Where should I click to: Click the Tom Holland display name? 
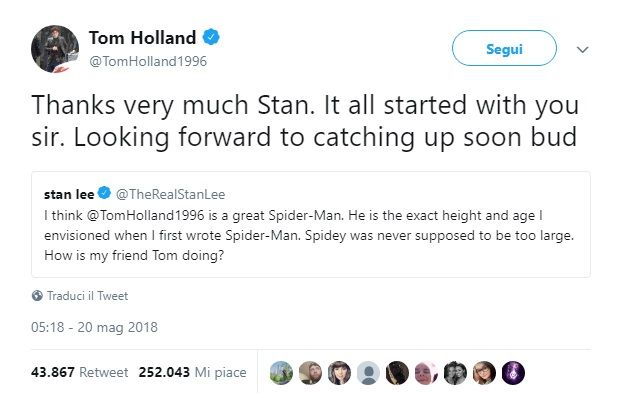tap(142, 38)
